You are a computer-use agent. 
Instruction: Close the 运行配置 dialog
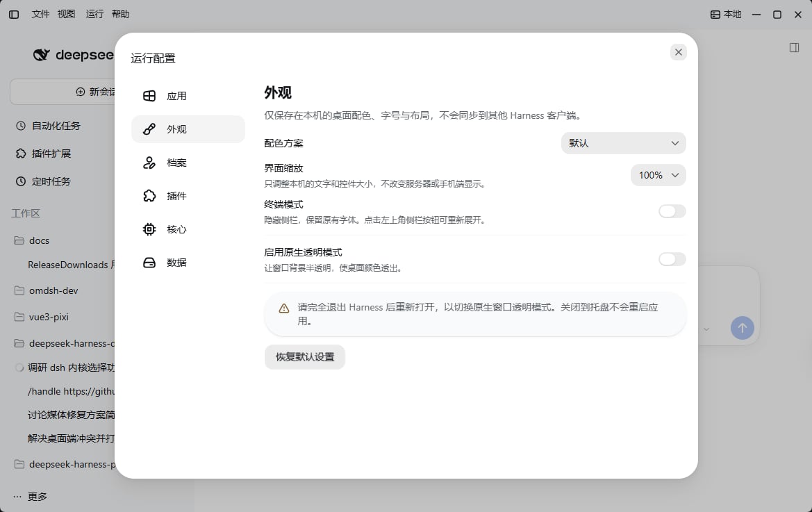679,52
